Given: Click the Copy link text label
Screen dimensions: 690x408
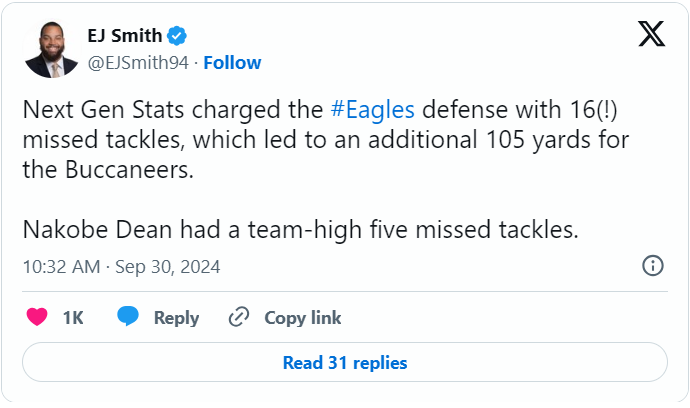Looking at the screenshot, I should point(303,318).
